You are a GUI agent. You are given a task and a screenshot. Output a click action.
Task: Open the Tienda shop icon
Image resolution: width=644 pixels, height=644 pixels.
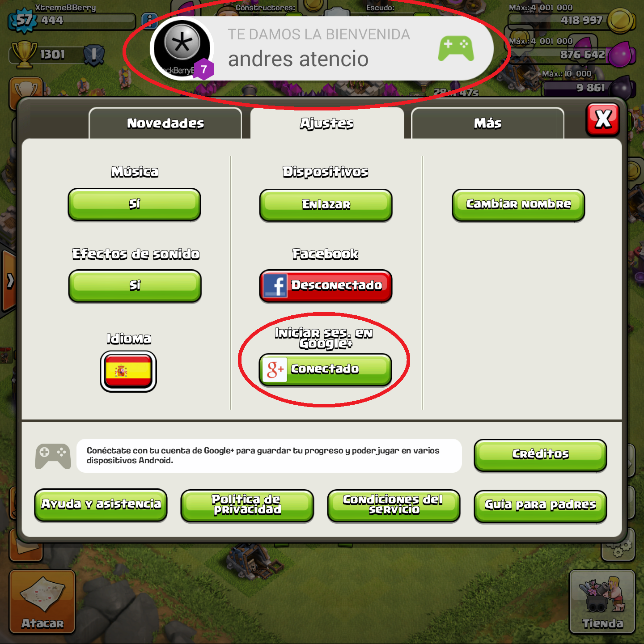tap(602, 602)
